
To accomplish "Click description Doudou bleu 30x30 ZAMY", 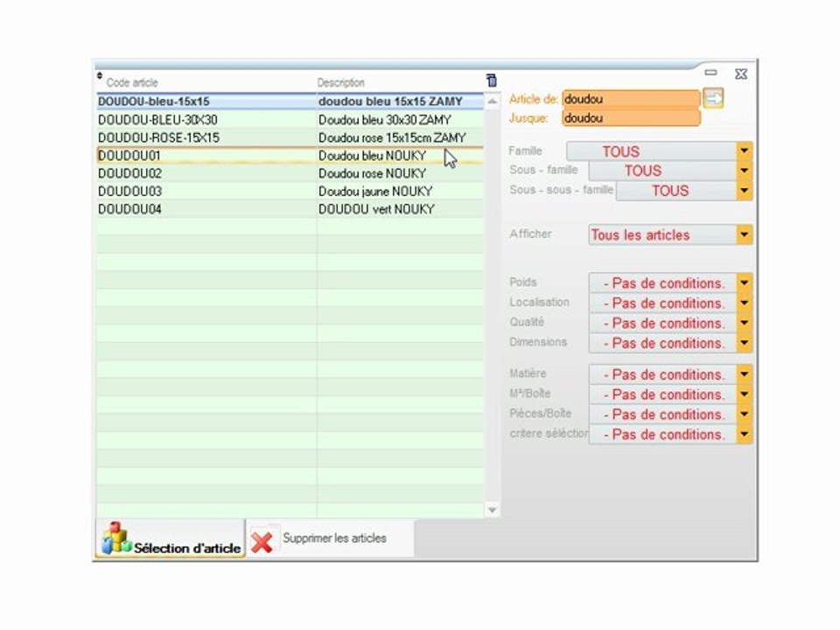I will pyautogui.click(x=385, y=120).
